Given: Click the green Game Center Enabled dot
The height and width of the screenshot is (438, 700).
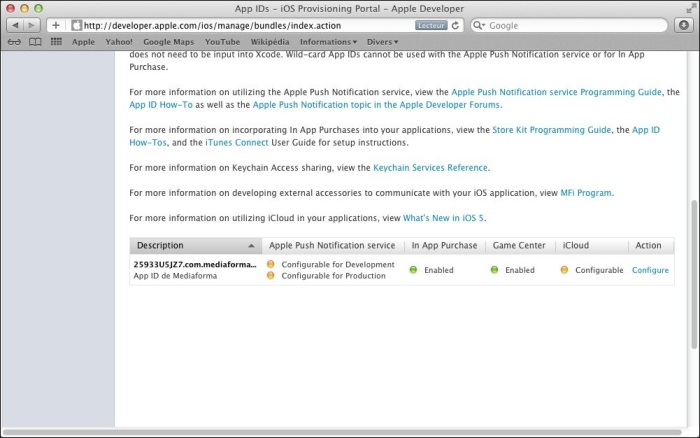Looking at the screenshot, I should point(494,270).
